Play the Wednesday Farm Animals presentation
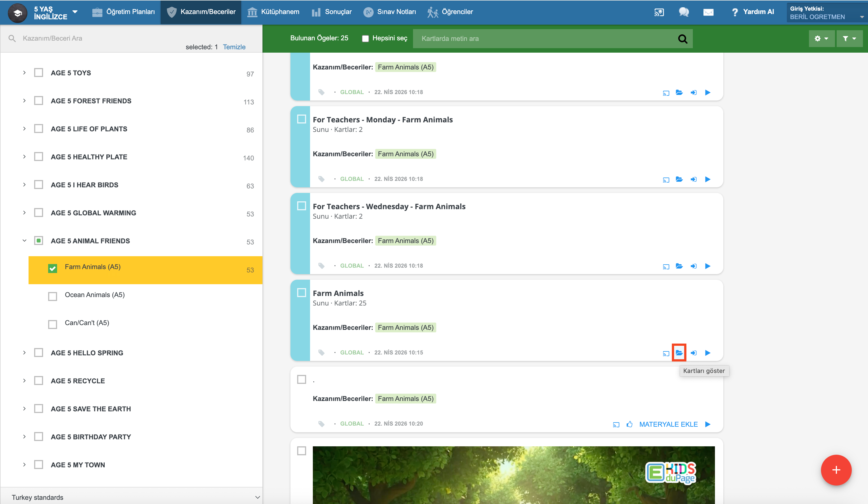868x504 pixels. point(708,266)
